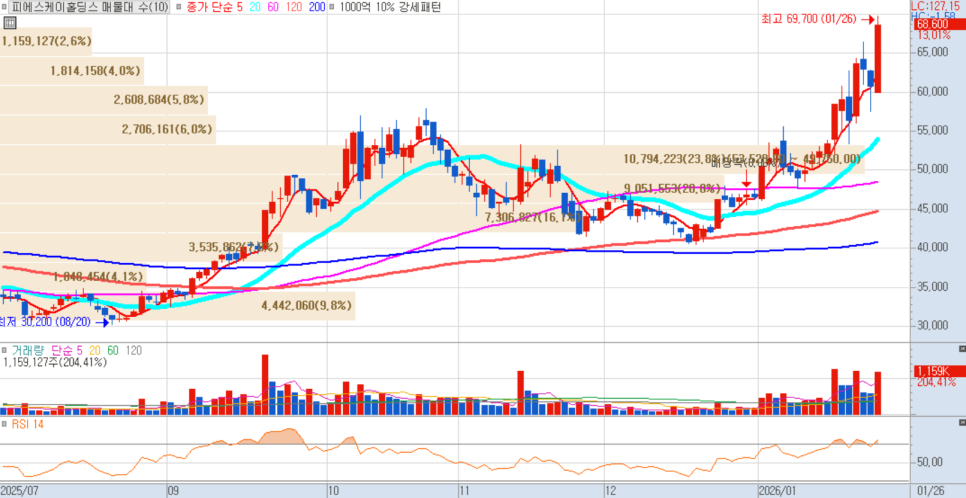Click the 2,706,161(6,0%) volume profile bar

(108, 129)
